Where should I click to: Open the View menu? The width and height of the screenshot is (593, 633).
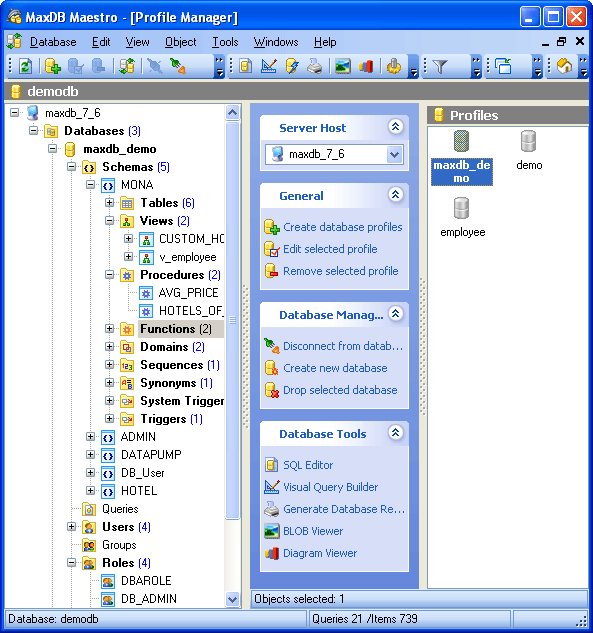click(x=137, y=42)
